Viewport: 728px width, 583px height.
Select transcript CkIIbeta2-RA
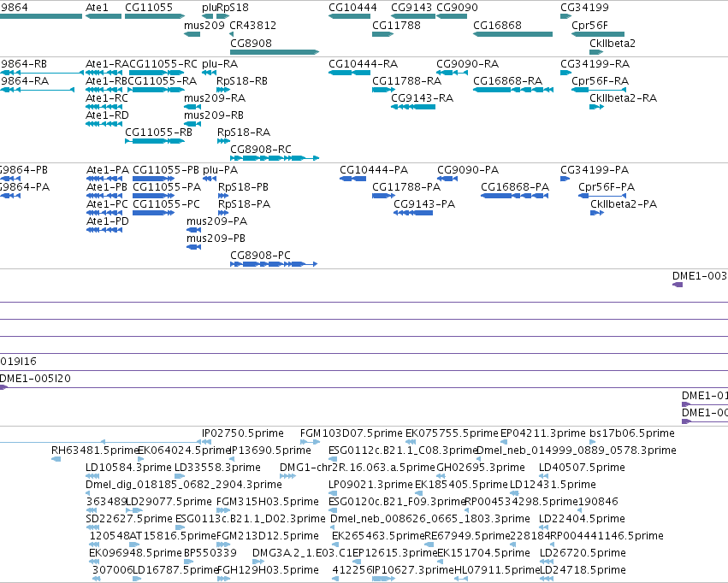623,97
